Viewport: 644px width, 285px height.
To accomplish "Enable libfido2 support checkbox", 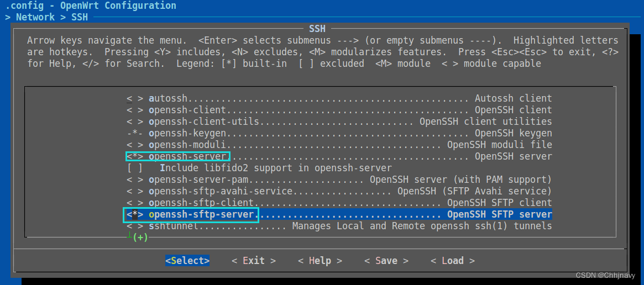I will point(135,168).
